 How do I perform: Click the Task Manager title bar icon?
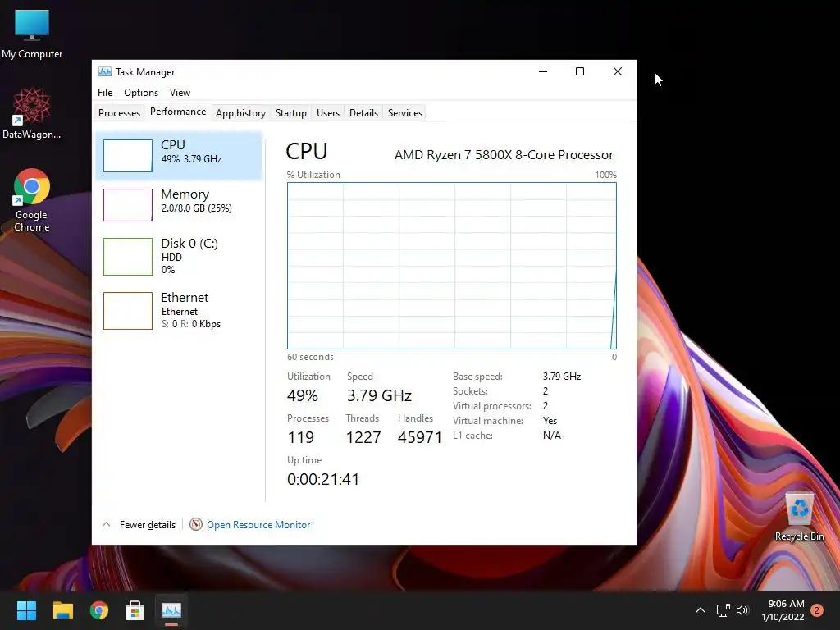point(105,72)
